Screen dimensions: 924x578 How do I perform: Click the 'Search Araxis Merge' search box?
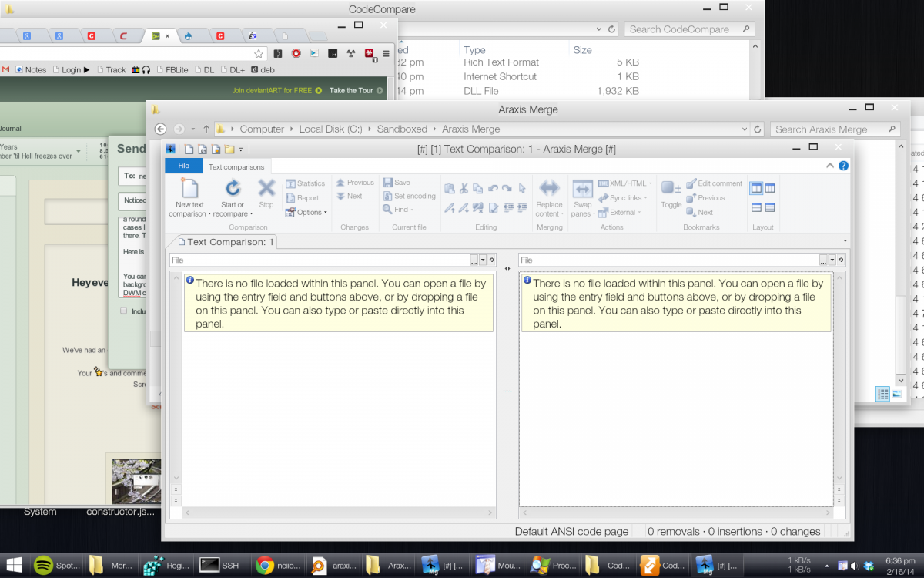835,129
